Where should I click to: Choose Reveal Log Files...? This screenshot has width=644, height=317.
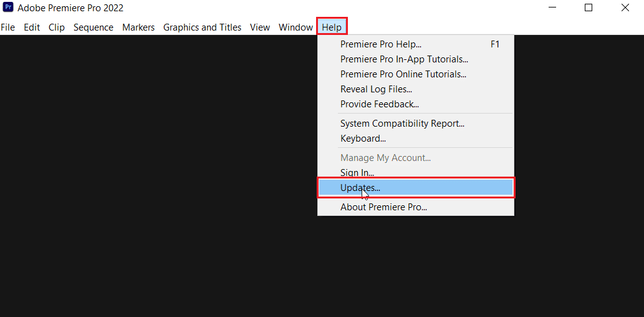click(x=416, y=89)
